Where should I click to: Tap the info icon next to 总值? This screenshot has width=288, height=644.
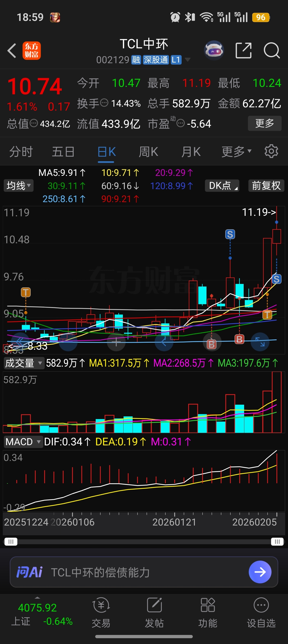pos(34,123)
